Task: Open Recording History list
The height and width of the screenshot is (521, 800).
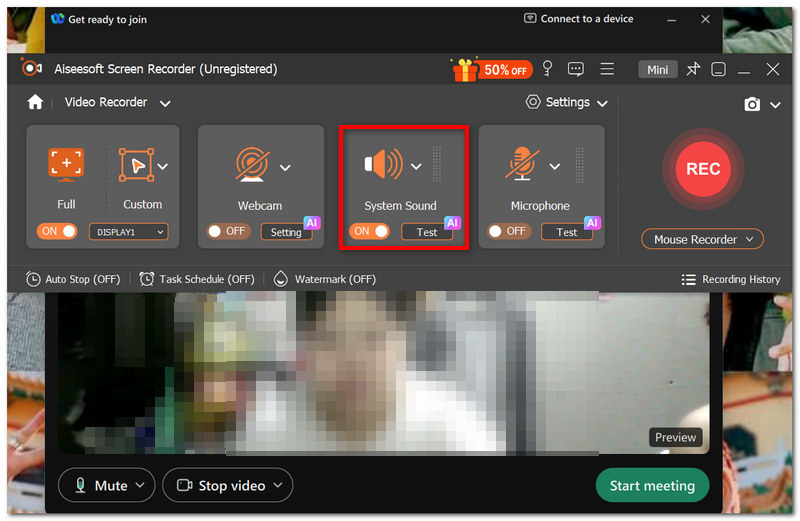Action: pyautogui.click(x=731, y=279)
